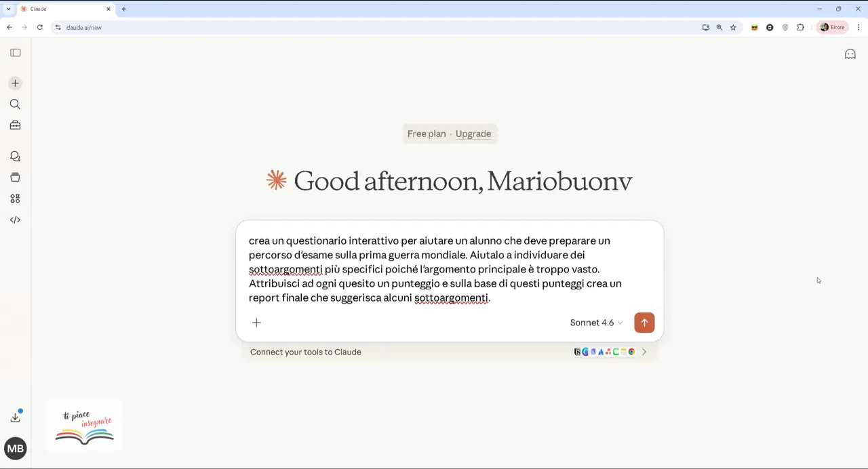Reload the page with refresh icon
Image resolution: width=868 pixels, height=469 pixels.
(x=40, y=27)
